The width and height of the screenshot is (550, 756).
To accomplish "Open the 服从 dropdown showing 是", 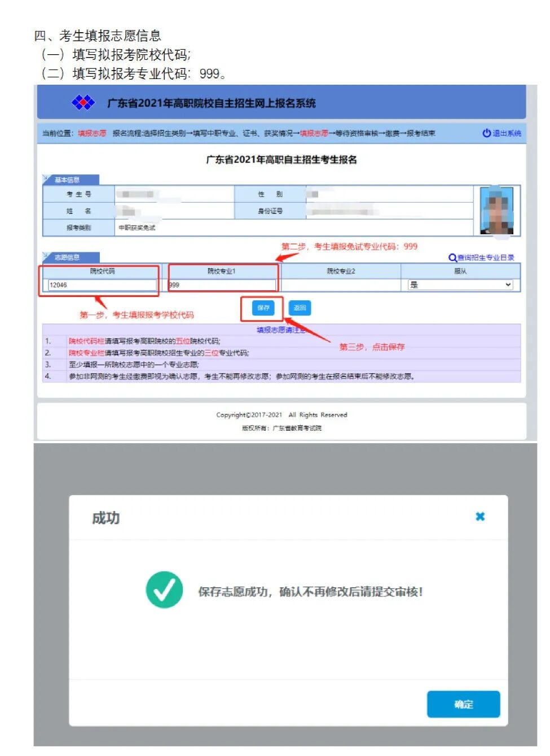I will (460, 285).
